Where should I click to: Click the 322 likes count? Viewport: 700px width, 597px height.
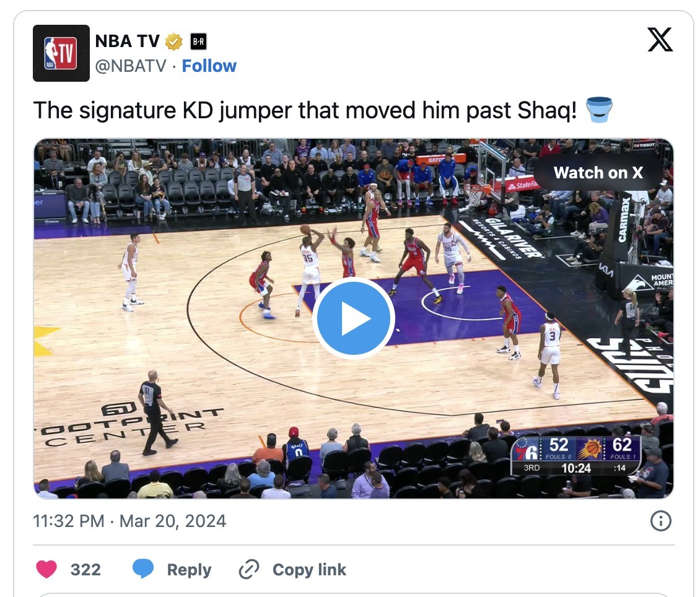[85, 570]
